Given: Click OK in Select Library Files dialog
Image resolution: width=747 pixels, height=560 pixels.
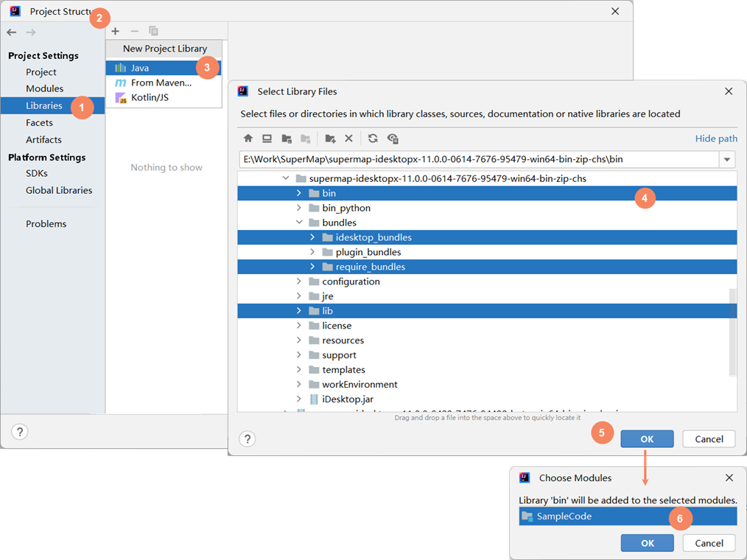Looking at the screenshot, I should [646, 439].
